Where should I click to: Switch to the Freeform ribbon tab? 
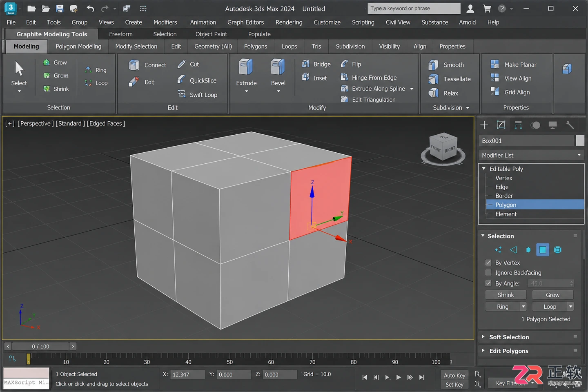tap(120, 34)
